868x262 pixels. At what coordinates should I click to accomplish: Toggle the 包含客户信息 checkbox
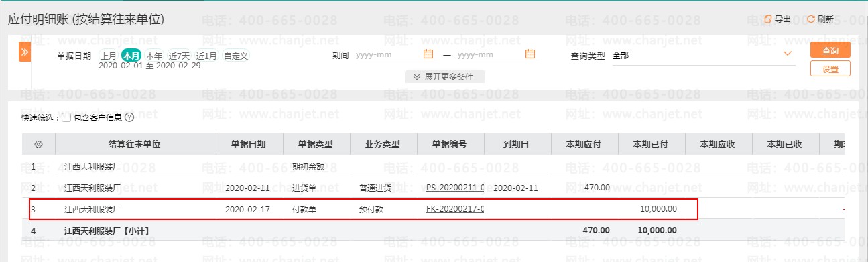(x=66, y=117)
